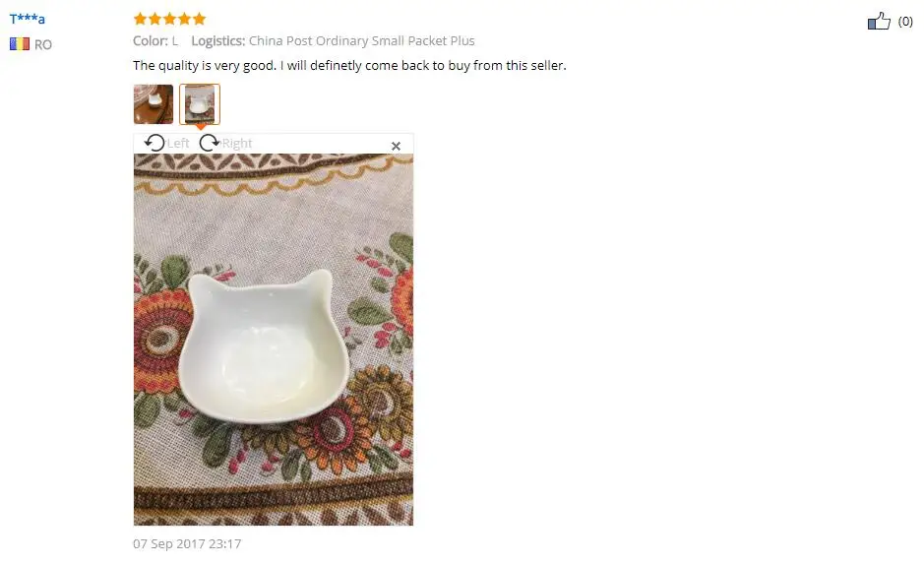Rotate the photo with the counterclockwise arrow icon

tap(154, 143)
